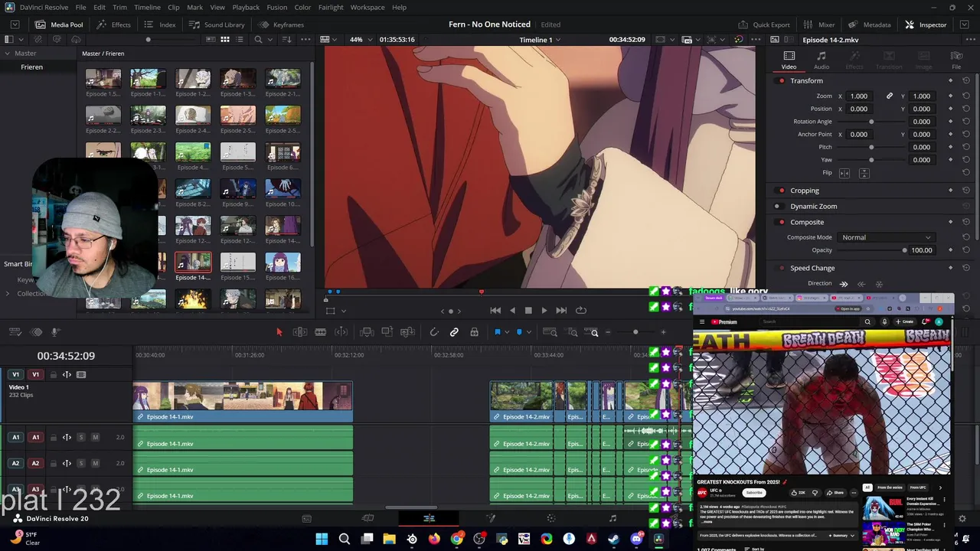The height and width of the screenshot is (551, 980).
Task: Open the Playback menu
Action: tap(246, 7)
